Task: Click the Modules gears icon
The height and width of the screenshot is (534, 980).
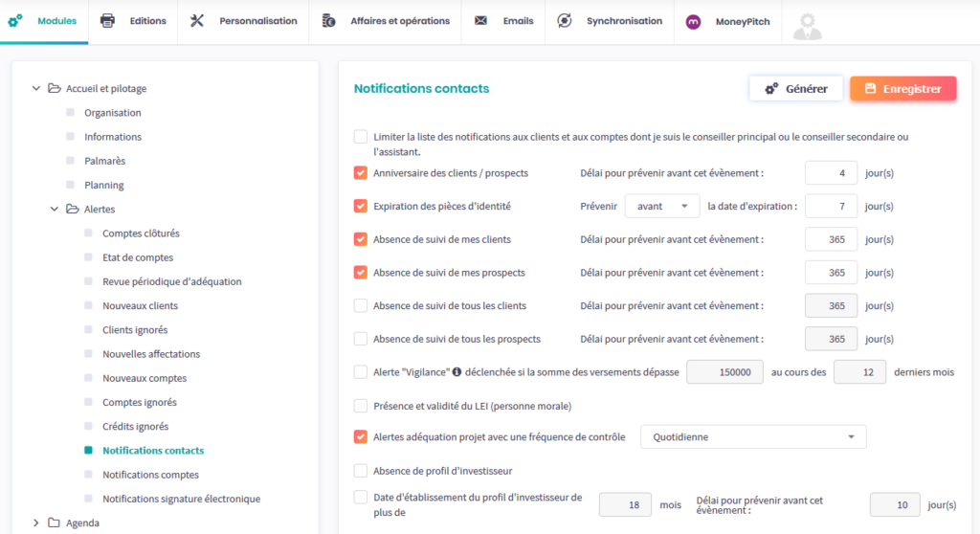Action: (x=15, y=21)
